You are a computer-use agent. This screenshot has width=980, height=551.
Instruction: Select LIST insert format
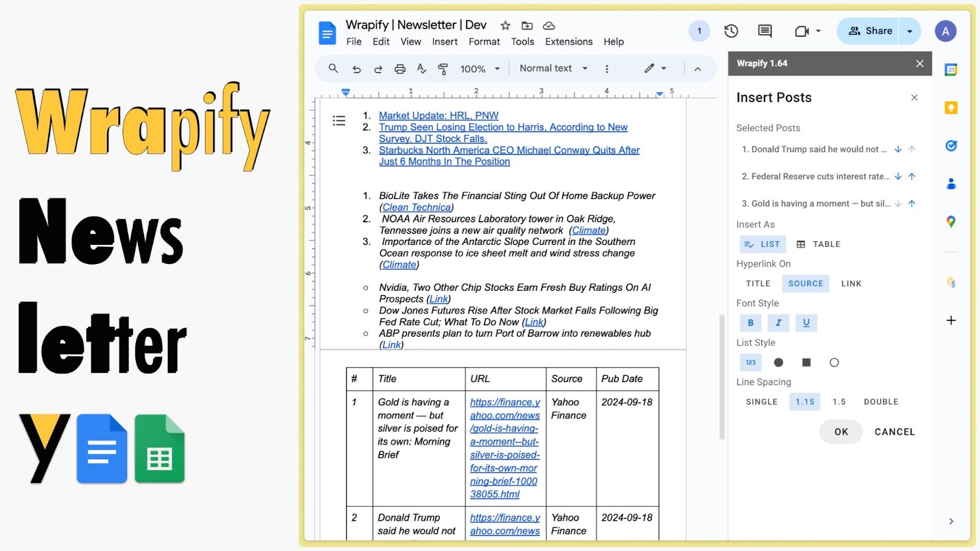tap(763, 244)
